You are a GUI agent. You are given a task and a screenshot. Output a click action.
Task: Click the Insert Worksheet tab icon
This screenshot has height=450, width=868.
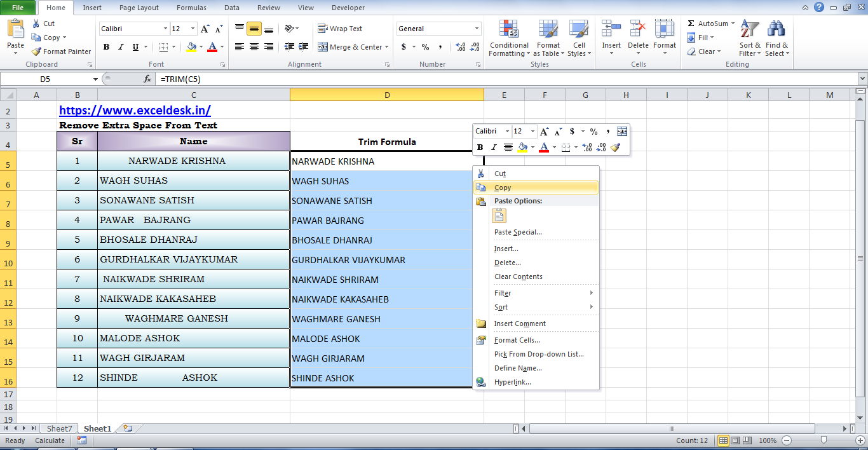click(x=128, y=429)
